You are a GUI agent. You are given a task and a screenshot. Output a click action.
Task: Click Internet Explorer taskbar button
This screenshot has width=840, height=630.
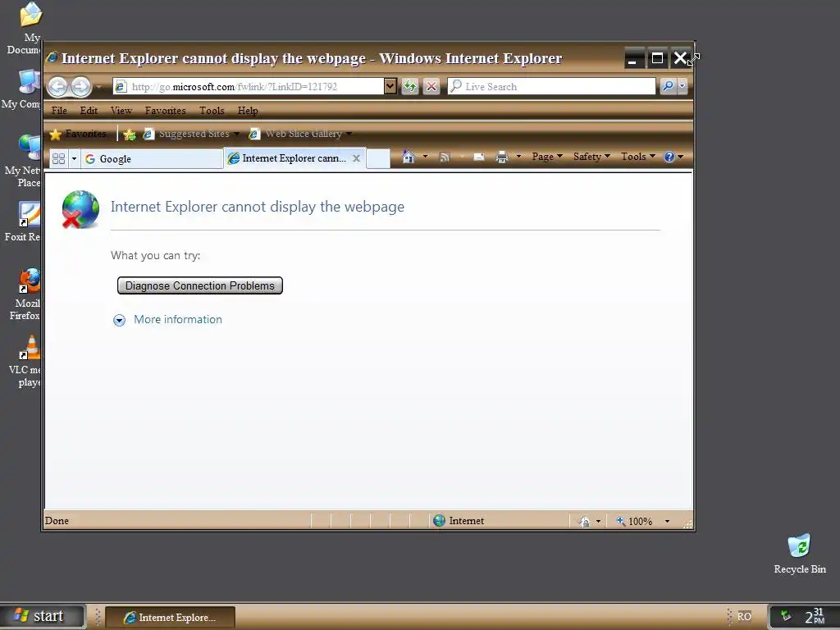pos(171,617)
